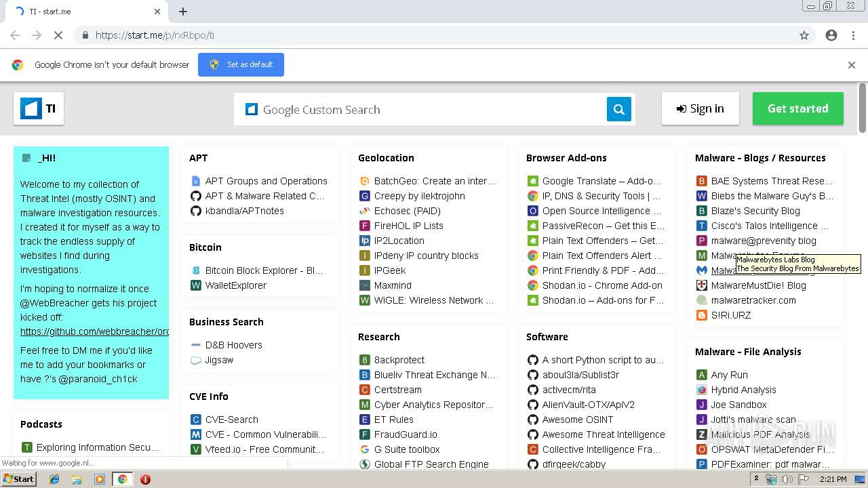Open the github.com/webbreacher link

pyautogui.click(x=95, y=331)
